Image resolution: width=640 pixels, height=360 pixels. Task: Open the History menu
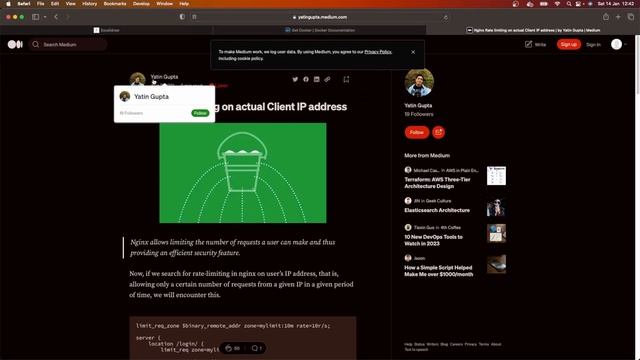(89, 4)
